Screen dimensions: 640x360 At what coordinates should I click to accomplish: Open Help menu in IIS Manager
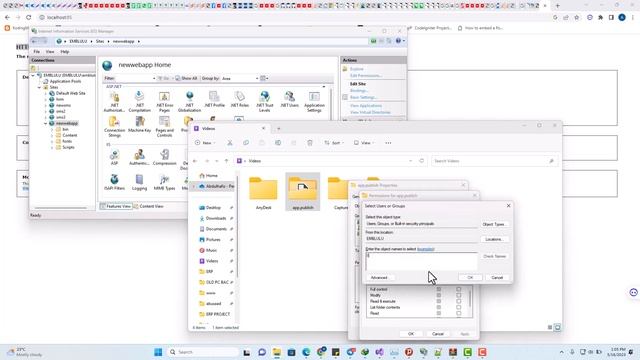click(64, 52)
